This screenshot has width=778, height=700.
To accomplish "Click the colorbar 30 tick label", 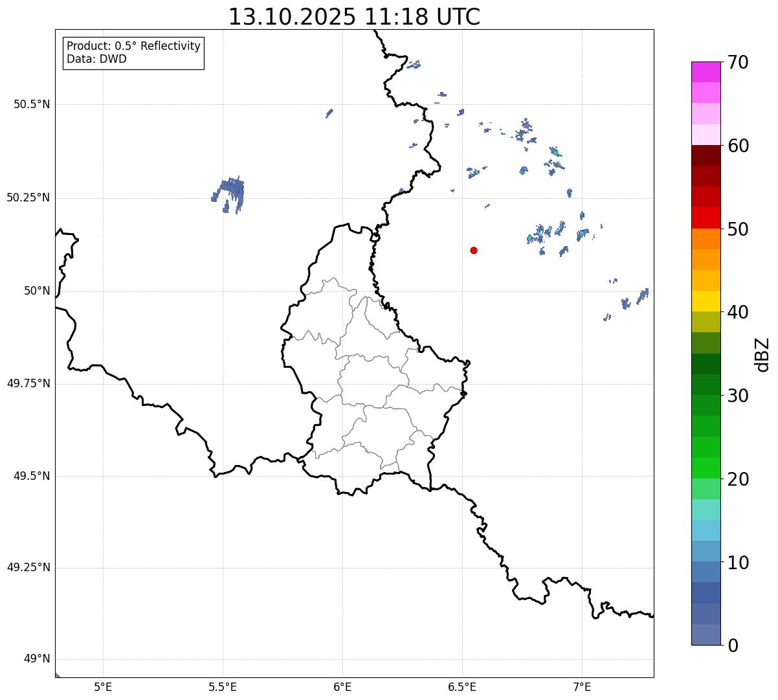I will point(738,396).
